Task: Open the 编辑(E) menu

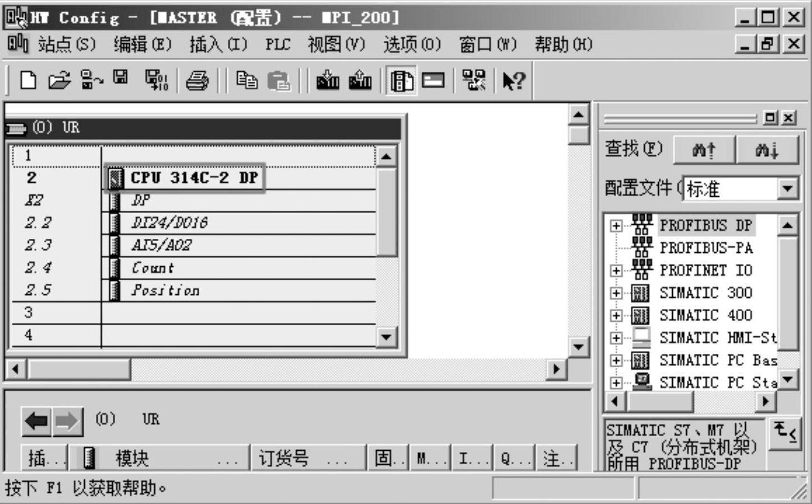Action: tap(143, 44)
